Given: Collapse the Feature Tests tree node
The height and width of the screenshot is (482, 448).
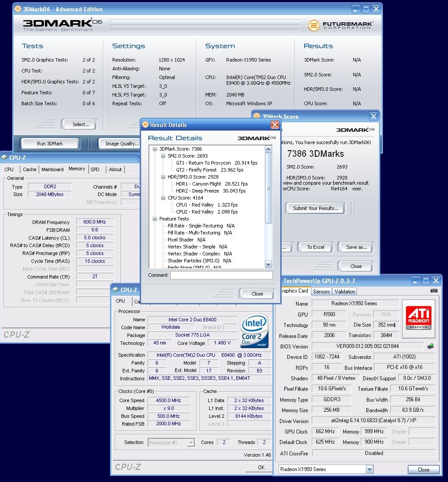Looking at the screenshot, I should (155, 219).
